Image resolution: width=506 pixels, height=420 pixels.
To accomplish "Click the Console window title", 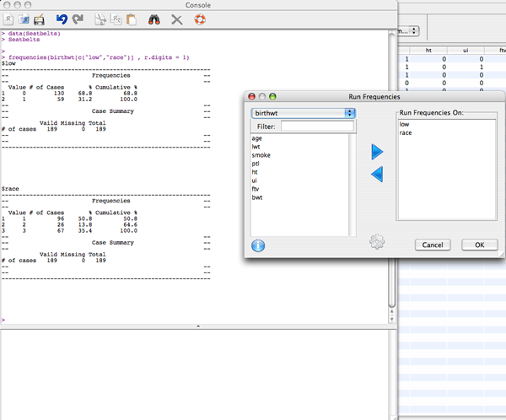I will (x=198, y=5).
